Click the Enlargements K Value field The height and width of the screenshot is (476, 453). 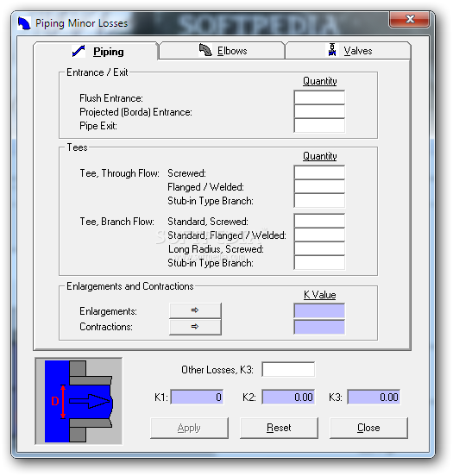tap(319, 310)
